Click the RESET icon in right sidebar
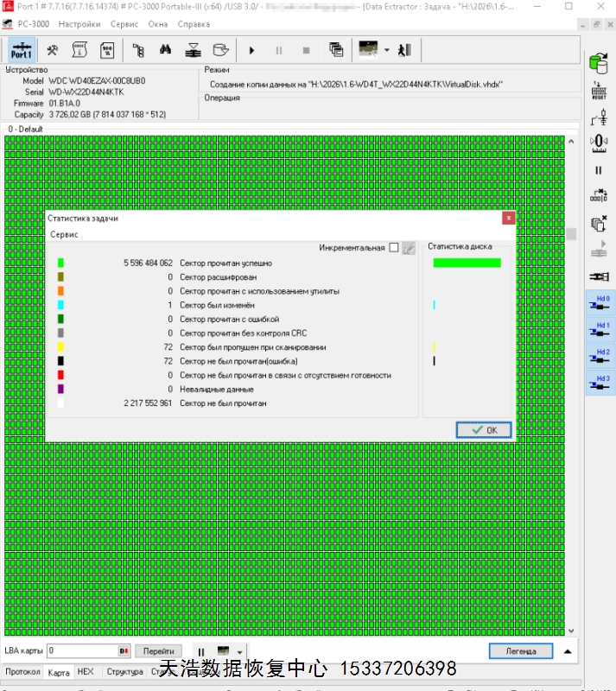The image size is (616, 691). coord(598,92)
